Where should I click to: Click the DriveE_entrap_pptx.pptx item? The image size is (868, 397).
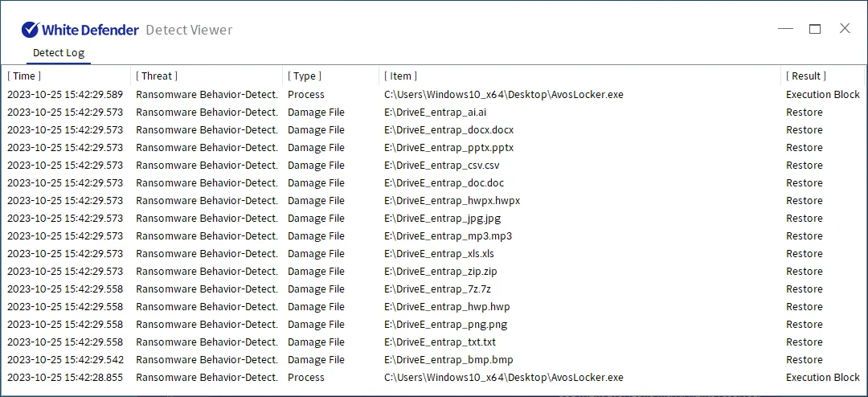448,148
